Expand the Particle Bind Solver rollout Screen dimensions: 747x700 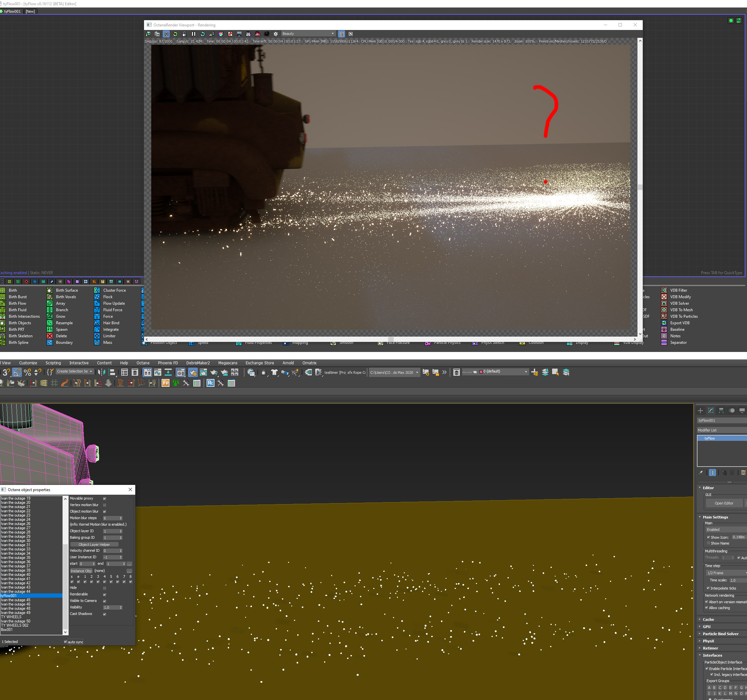pyautogui.click(x=720, y=634)
